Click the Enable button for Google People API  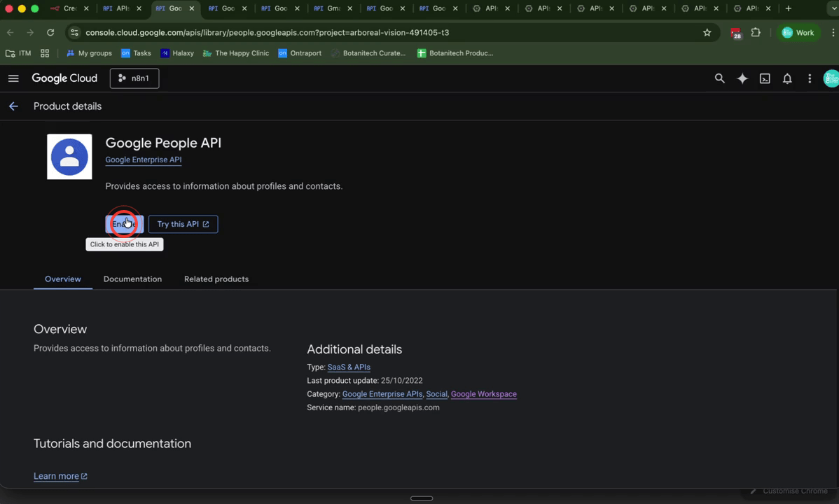124,223
